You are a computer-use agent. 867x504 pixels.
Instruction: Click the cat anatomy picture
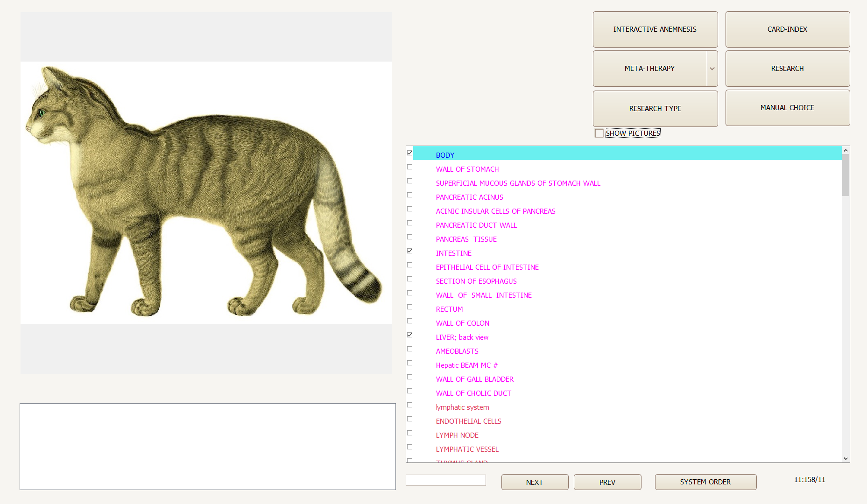206,193
